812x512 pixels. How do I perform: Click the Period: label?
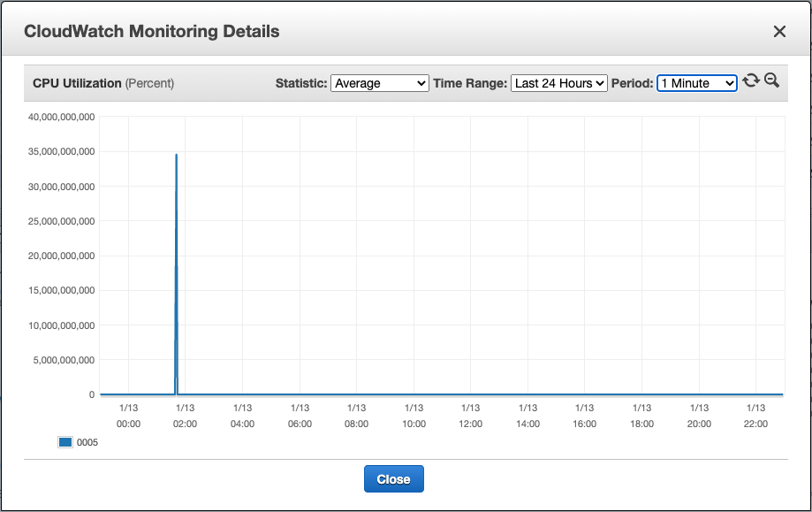tap(633, 83)
